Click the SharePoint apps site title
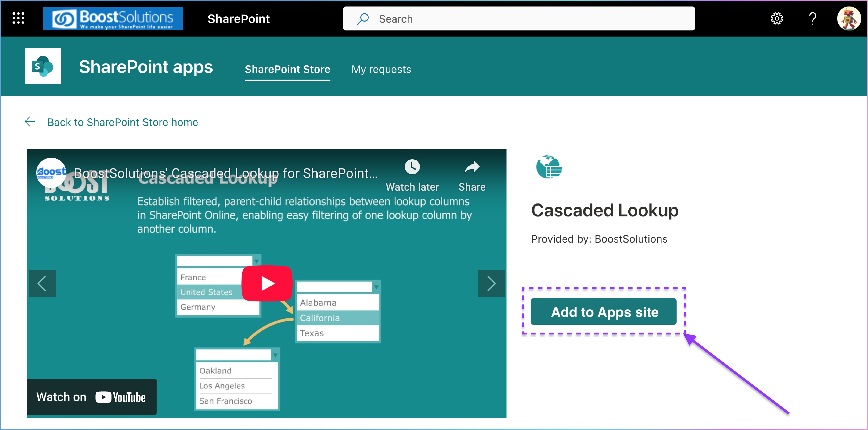 (x=146, y=67)
